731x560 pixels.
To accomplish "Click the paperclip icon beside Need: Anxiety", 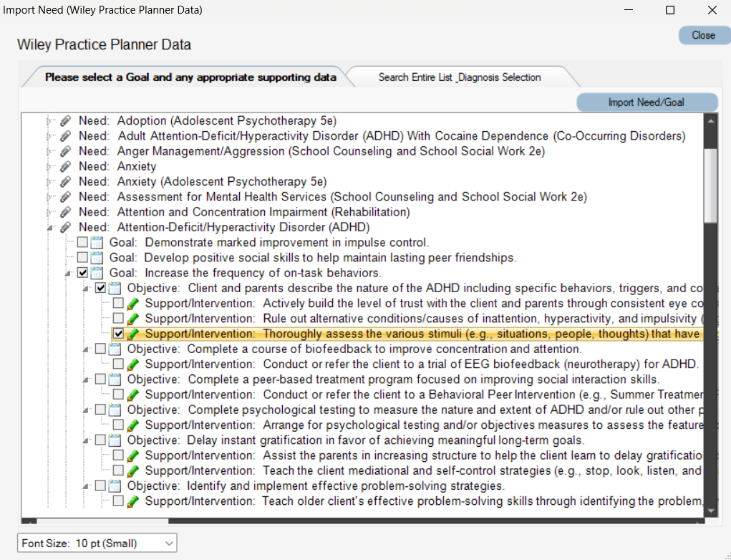I will (x=65, y=166).
